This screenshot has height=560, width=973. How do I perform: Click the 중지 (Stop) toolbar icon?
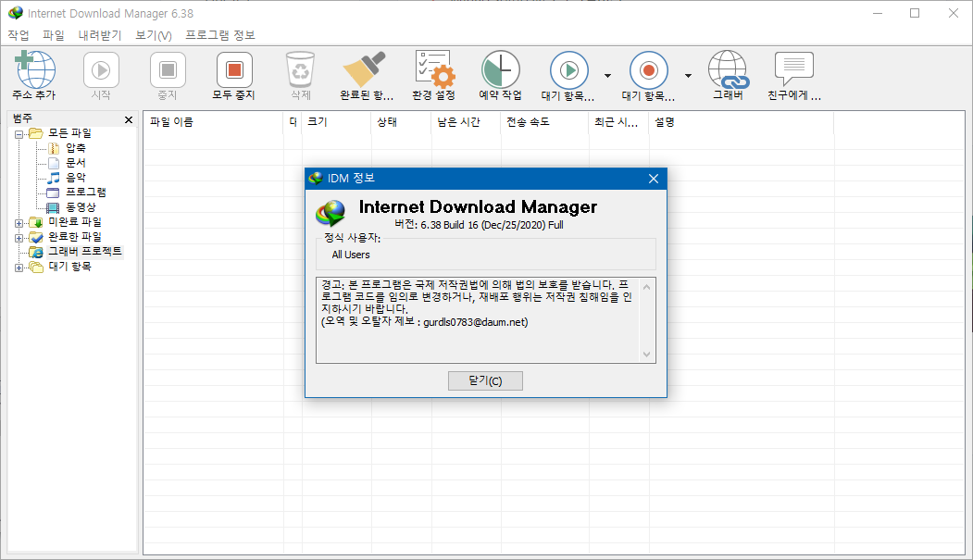tap(168, 70)
